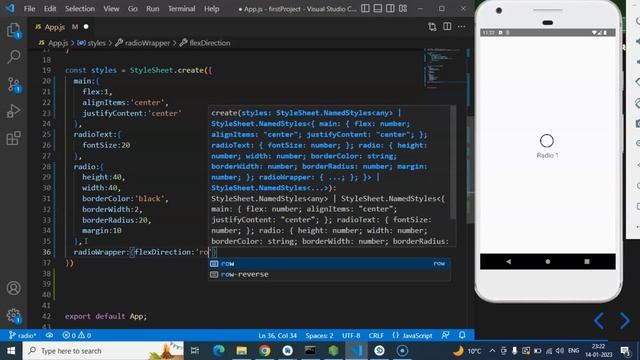Open Run and Debug view

click(x=13, y=111)
